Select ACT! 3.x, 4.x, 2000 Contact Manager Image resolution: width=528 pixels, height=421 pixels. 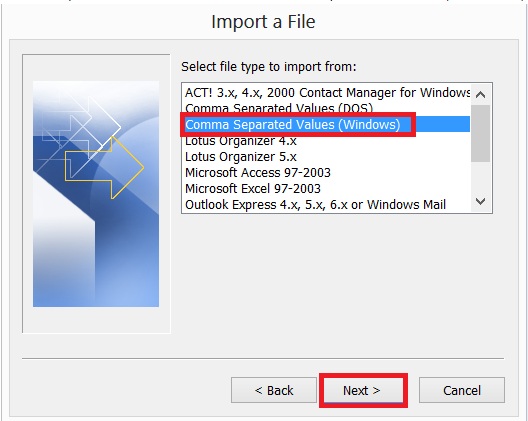click(327, 93)
